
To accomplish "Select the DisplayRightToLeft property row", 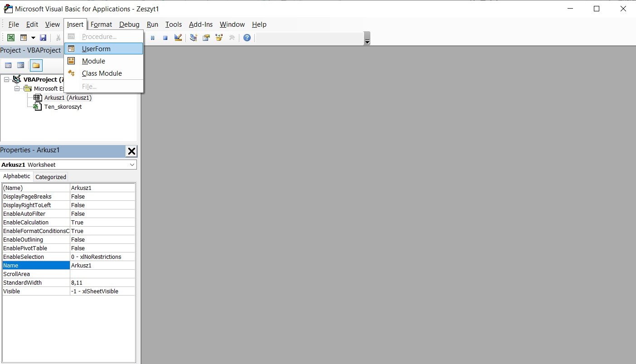I will tap(68, 205).
